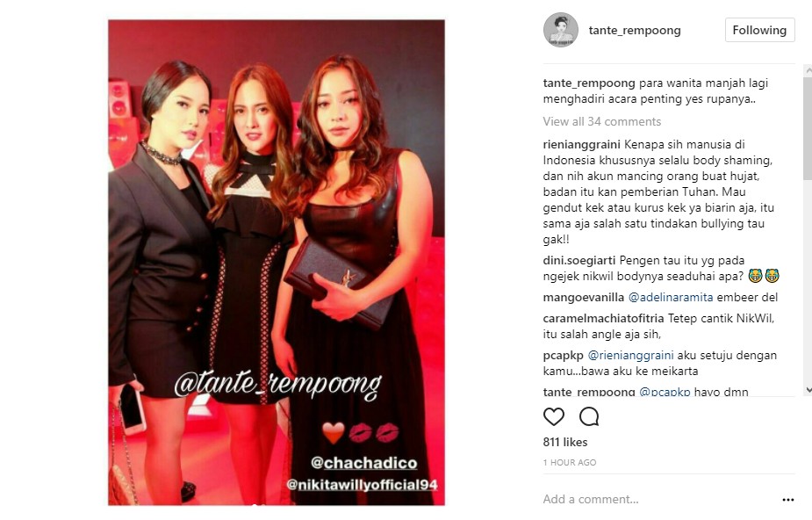Screen dimensions: 812x520
Task: Open the posted photo of three women
Action: point(276,263)
